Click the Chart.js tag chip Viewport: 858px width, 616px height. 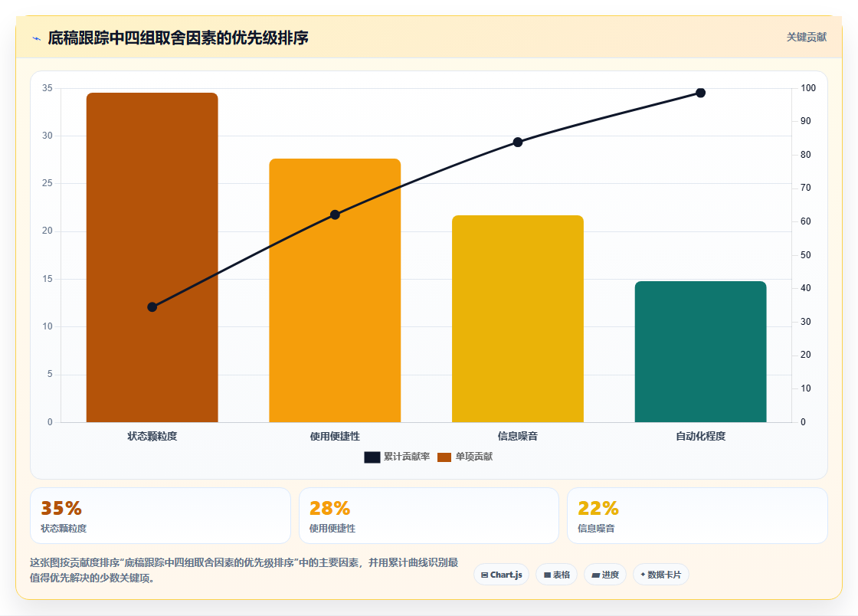tap(501, 575)
